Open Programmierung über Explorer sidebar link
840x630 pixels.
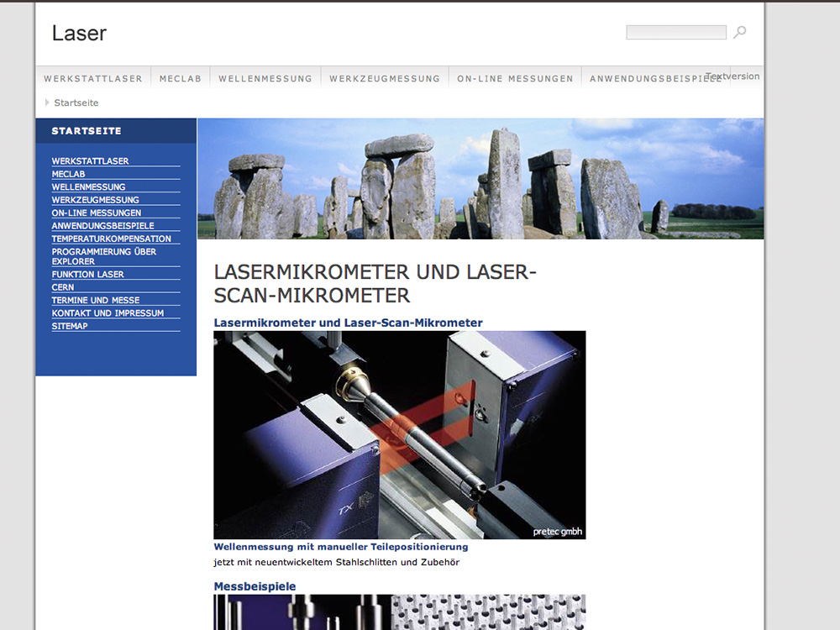[x=103, y=256]
